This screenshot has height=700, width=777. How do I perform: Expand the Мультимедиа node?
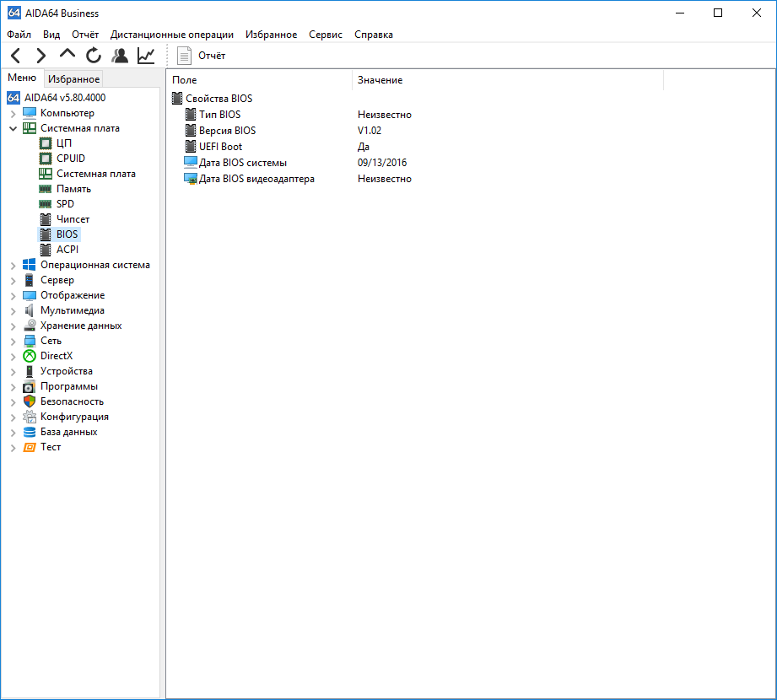pyautogui.click(x=13, y=311)
